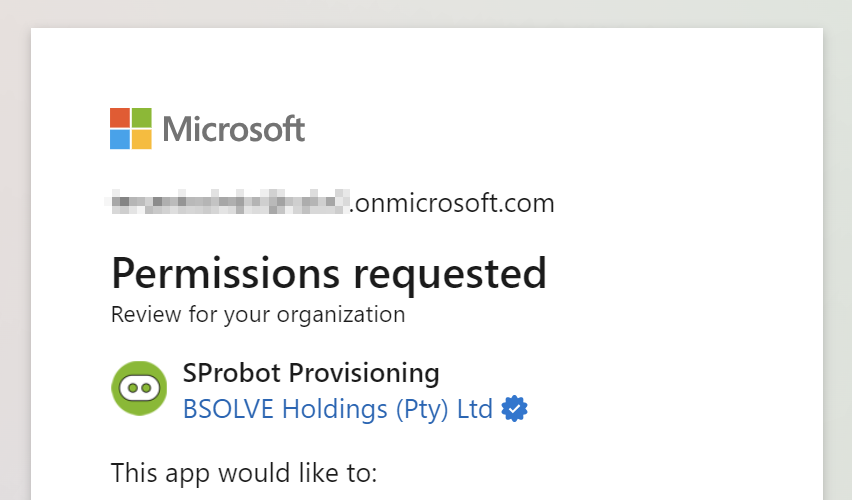Open the BSOLVE Holdings (Pty) Ltd publisher link
This screenshot has width=852, height=500.
[337, 409]
